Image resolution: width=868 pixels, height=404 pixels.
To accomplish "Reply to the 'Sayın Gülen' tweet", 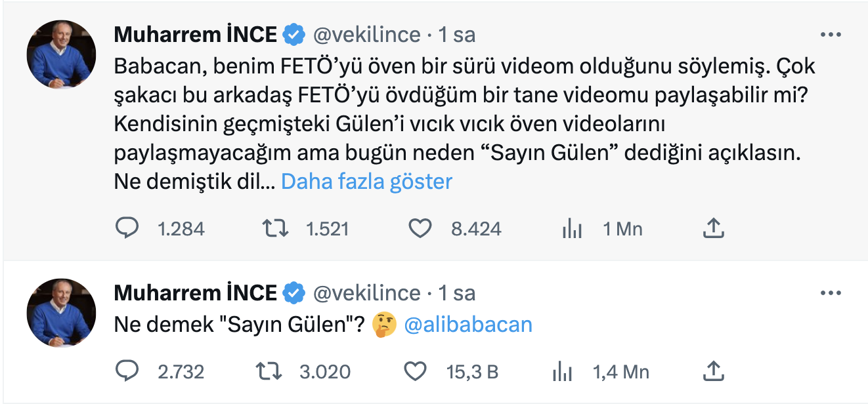I will (129, 370).
